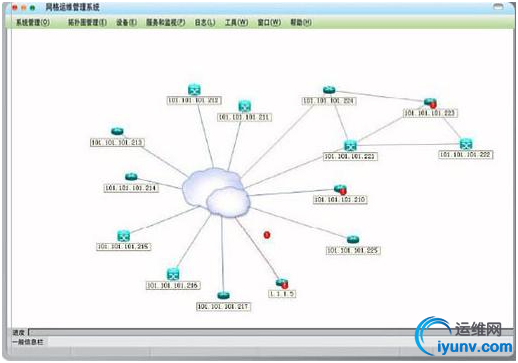Click the IP label 101.101.101.221
This screenshot has width=518, height=363.
coord(350,156)
